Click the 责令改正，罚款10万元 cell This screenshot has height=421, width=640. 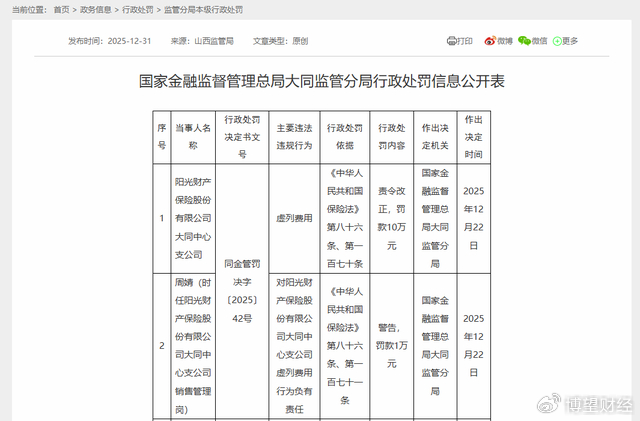click(x=391, y=218)
